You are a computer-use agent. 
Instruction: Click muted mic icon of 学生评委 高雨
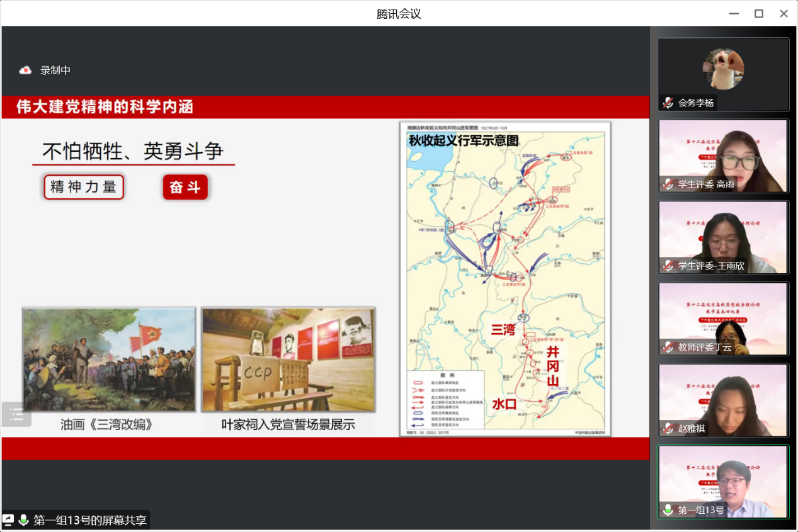668,184
